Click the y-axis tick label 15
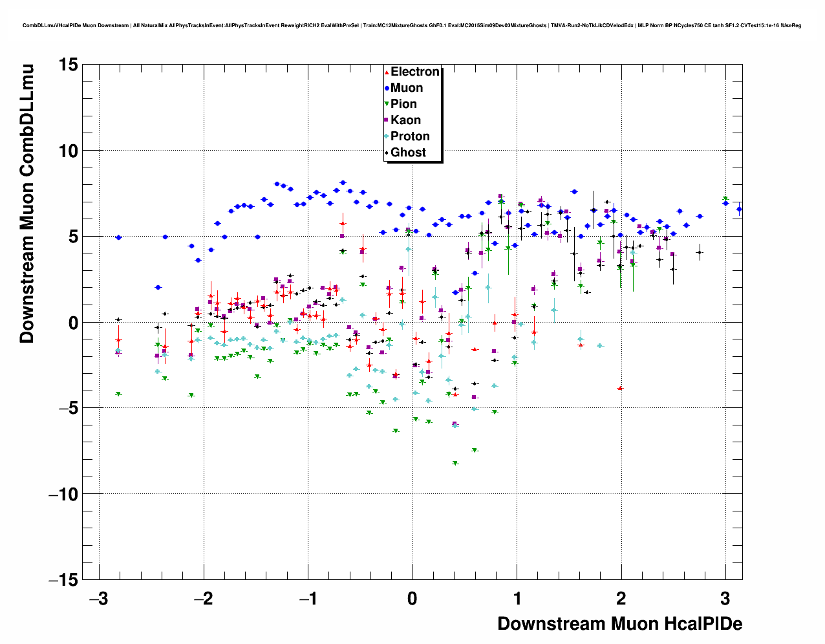Viewport: 825px width, 644px height. pyautogui.click(x=67, y=65)
